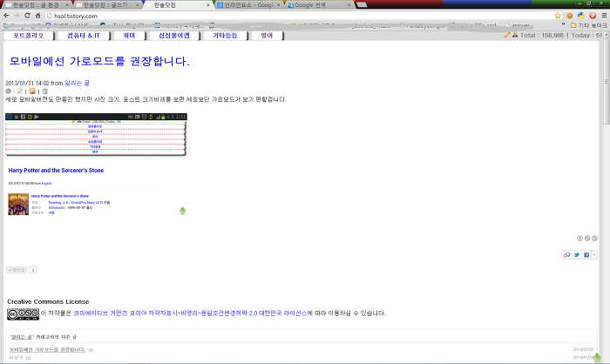Click the link-share icon in share bar

566,255
